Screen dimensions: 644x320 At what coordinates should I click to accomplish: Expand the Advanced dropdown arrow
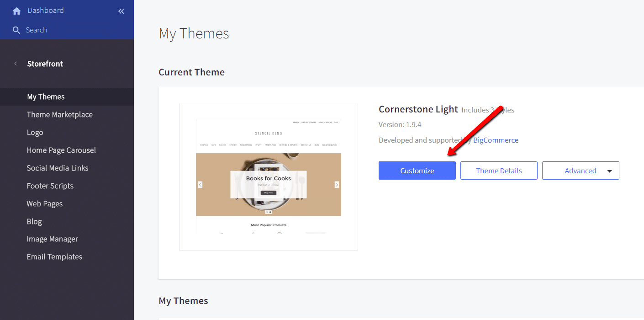point(609,171)
